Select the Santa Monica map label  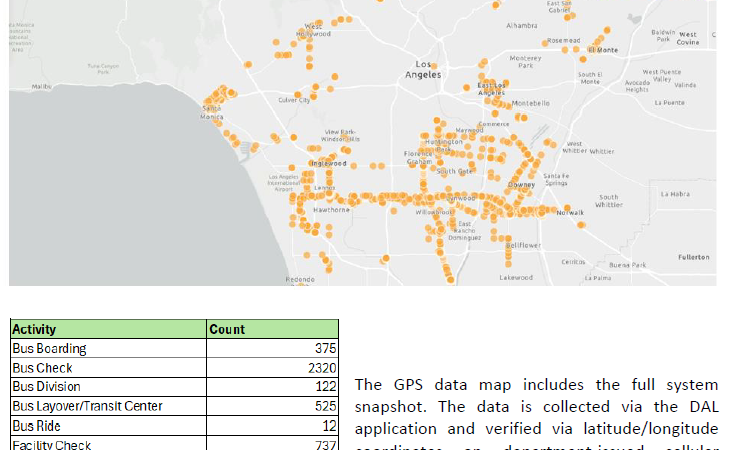[x=212, y=112]
